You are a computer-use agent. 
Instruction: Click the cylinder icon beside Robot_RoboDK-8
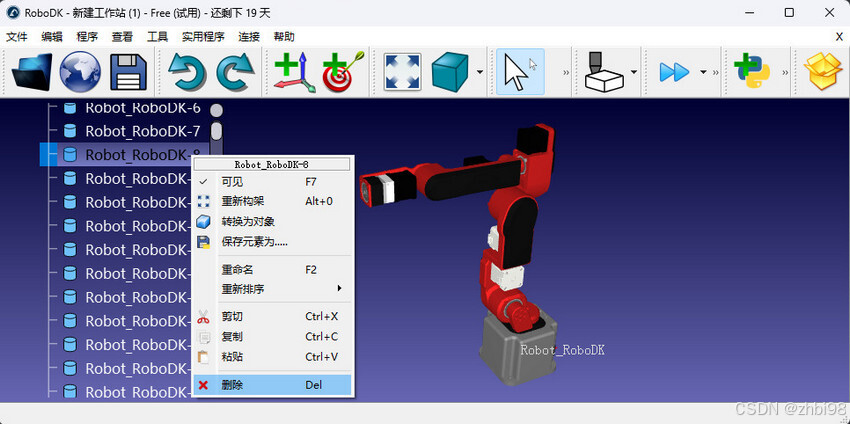(69, 155)
